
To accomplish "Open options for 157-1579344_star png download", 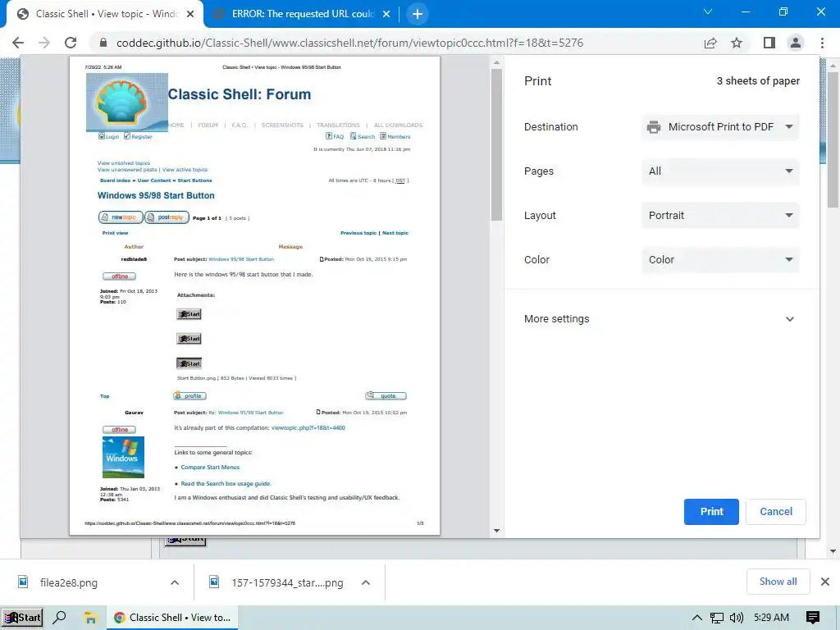I will [x=366, y=582].
